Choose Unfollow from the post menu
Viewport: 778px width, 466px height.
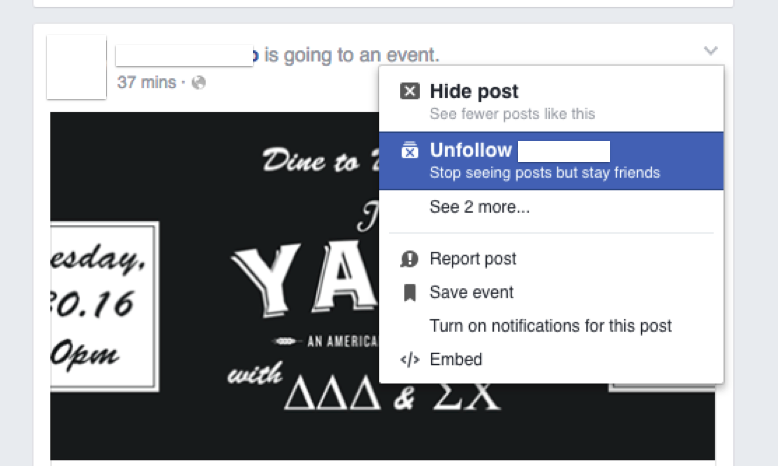coord(551,161)
